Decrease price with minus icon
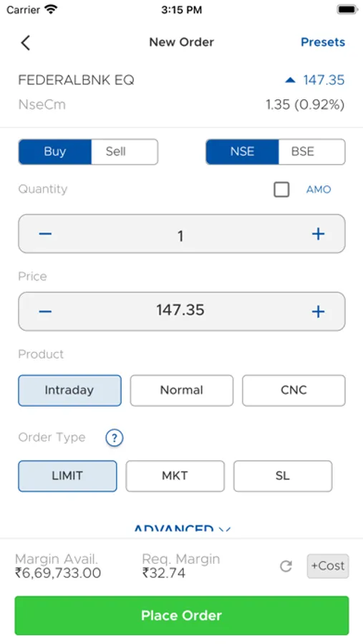363x644 pixels. (45, 311)
